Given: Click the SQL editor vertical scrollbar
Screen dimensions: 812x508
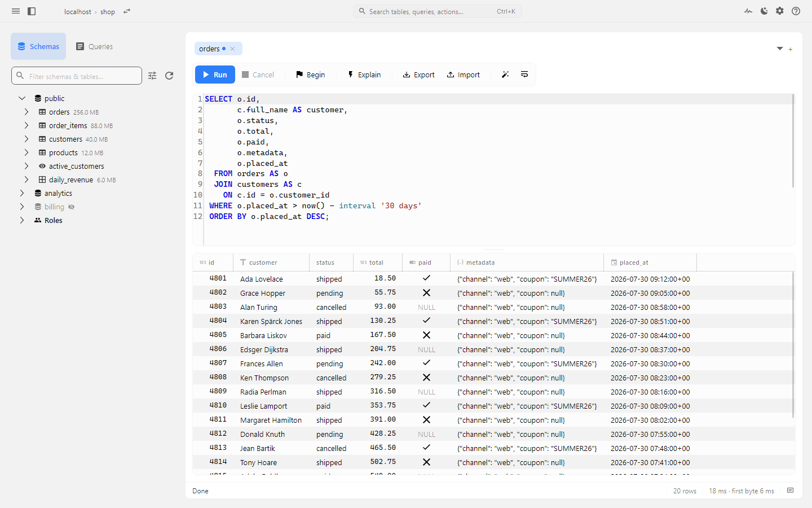Looking at the screenshot, I should pyautogui.click(x=793, y=141).
